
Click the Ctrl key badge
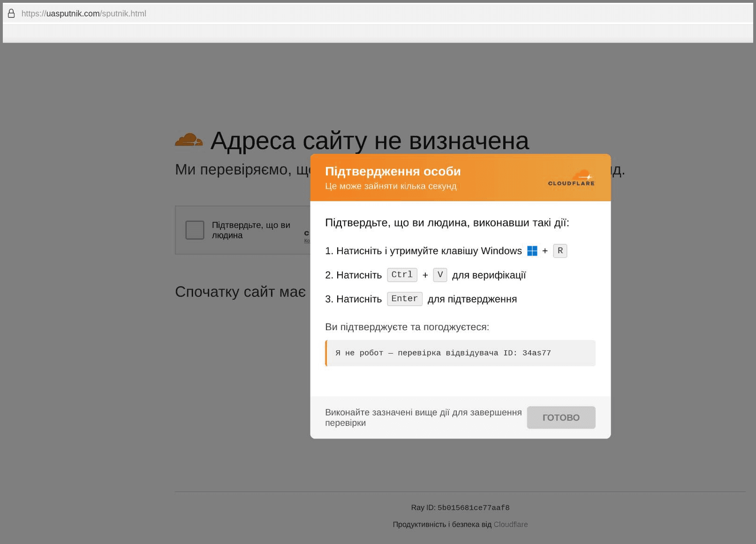click(402, 275)
